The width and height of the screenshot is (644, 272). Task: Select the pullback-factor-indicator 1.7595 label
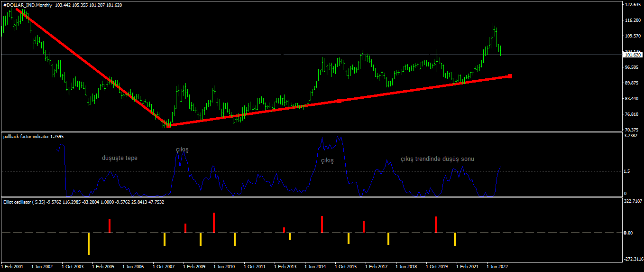(33, 137)
